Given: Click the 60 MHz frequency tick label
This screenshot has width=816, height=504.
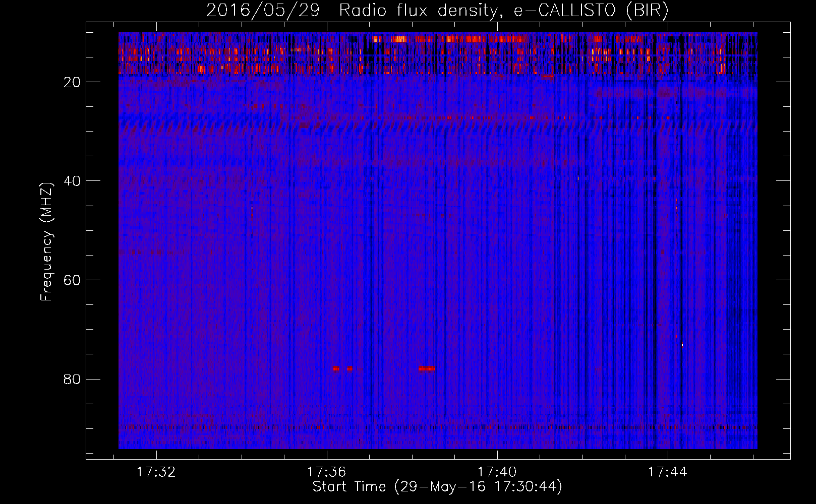Looking at the screenshot, I should [x=73, y=280].
